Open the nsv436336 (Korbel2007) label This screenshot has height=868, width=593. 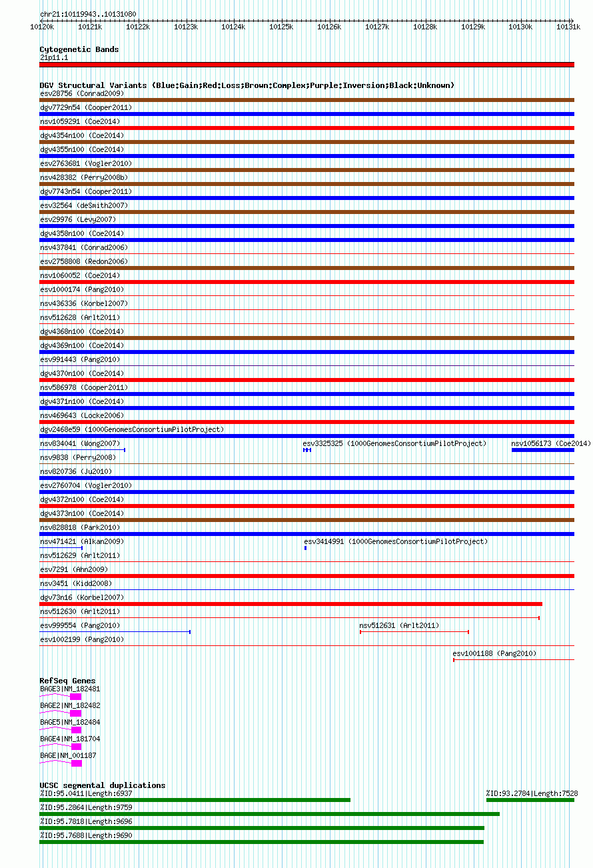pyautogui.click(x=84, y=303)
